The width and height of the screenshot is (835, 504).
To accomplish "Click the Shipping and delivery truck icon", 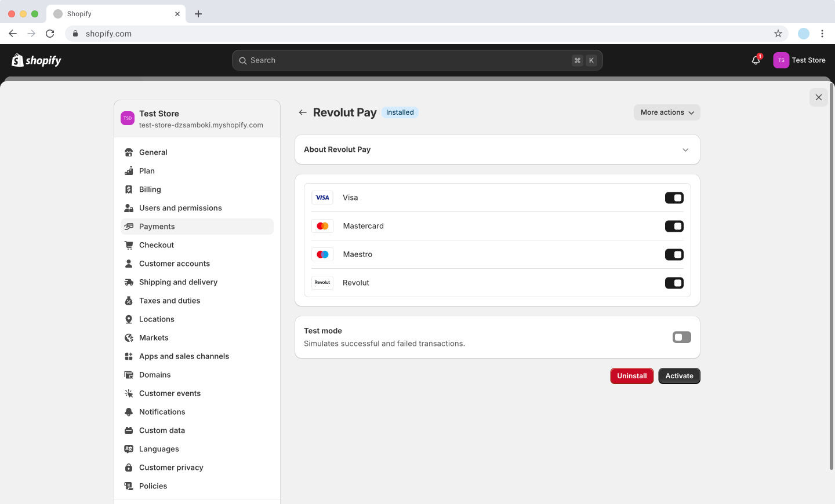I will (129, 282).
